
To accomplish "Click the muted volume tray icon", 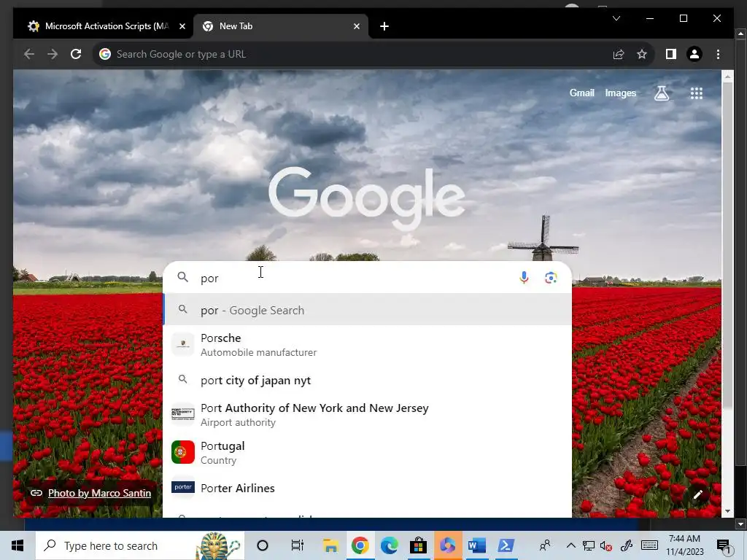I will (606, 546).
